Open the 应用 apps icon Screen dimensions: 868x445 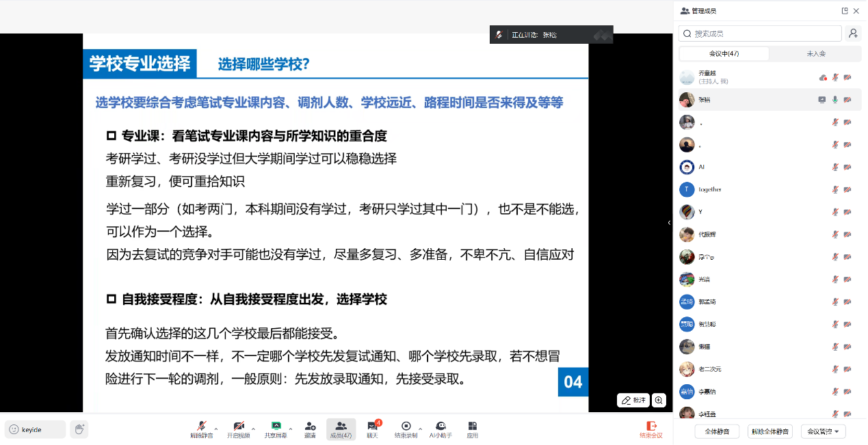tap(472, 426)
